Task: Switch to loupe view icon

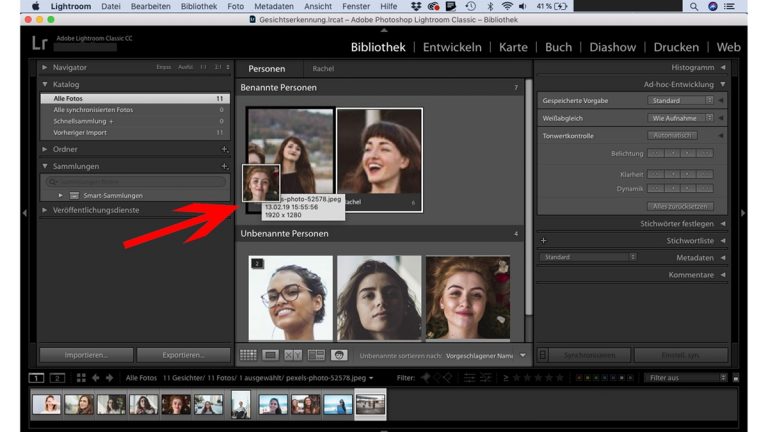Action: click(271, 355)
